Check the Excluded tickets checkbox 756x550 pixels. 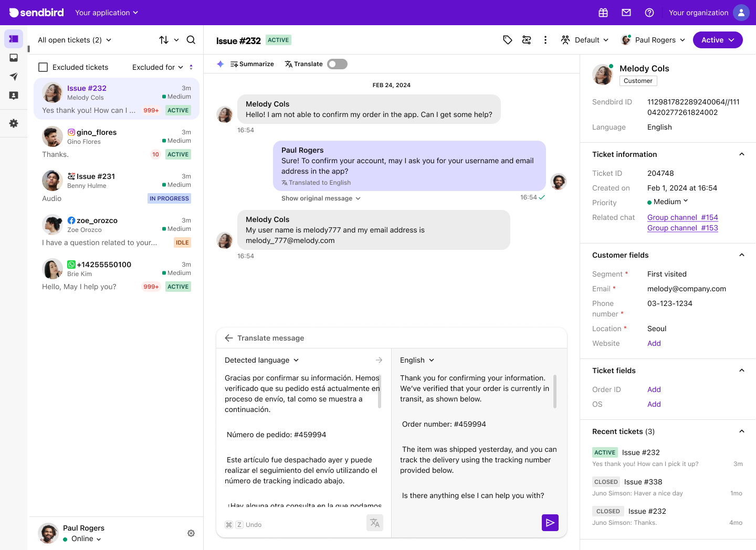click(44, 67)
